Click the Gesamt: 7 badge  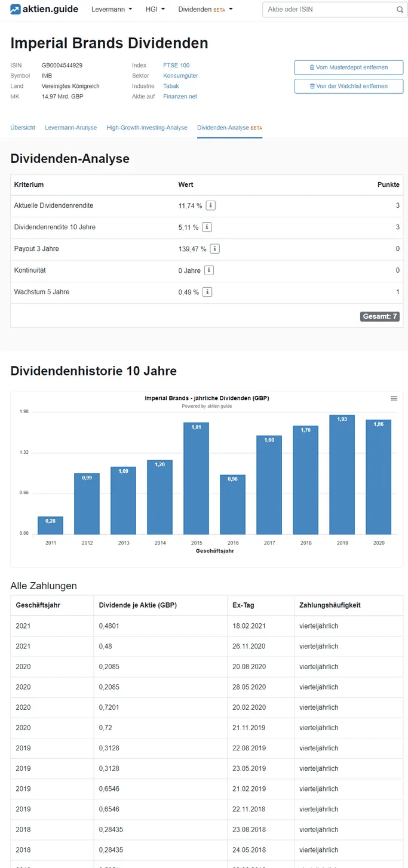[379, 316]
